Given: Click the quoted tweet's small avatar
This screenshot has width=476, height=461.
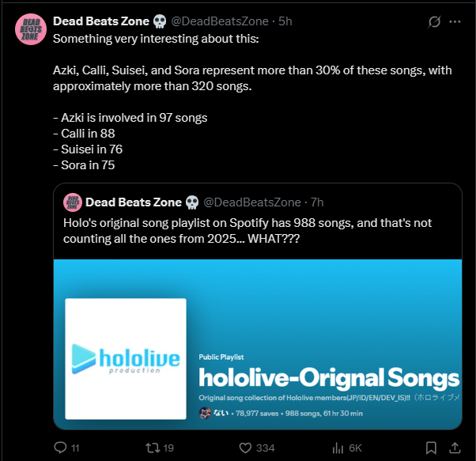Looking at the screenshot, I should tap(72, 202).
